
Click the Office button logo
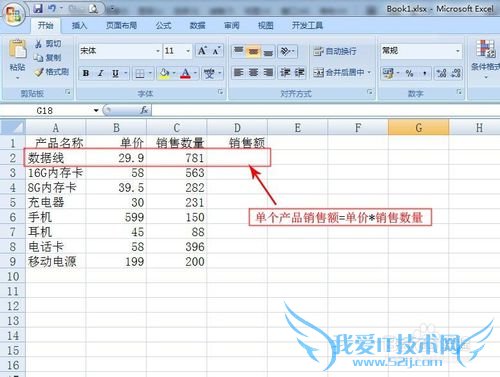pyautogui.click(x=13, y=14)
